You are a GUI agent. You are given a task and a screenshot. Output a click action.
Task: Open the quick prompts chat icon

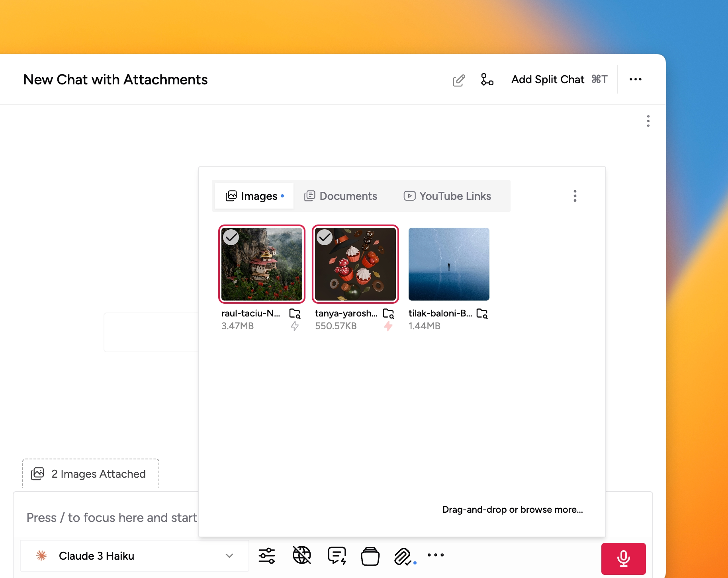pos(336,556)
